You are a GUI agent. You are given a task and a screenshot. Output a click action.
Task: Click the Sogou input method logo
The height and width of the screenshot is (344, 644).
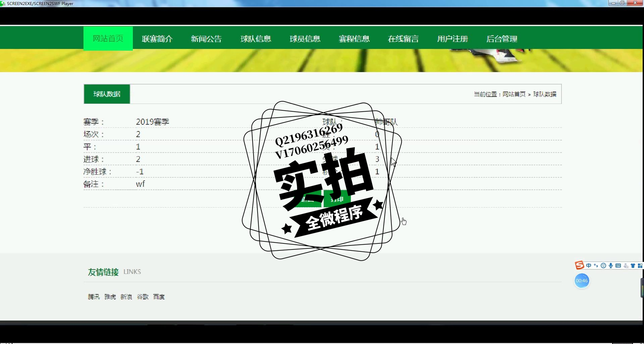click(x=580, y=266)
